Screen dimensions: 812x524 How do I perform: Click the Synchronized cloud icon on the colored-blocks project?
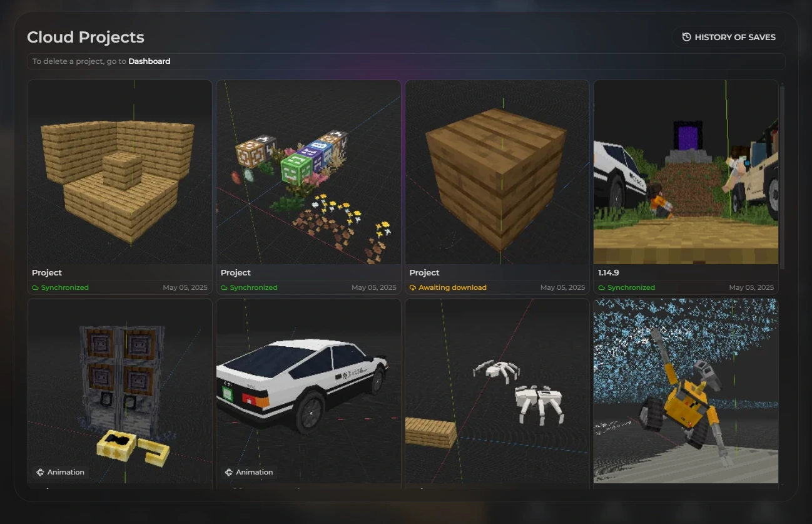click(225, 288)
